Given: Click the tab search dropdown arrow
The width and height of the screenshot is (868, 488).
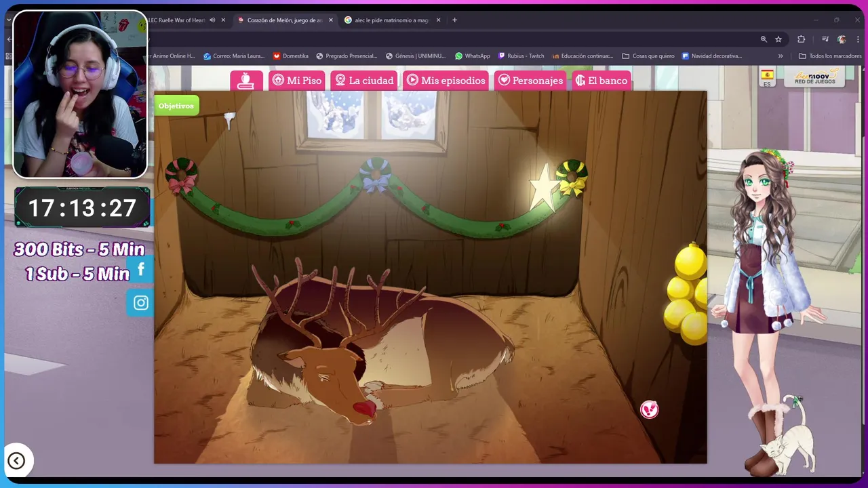Looking at the screenshot, I should (8, 20).
